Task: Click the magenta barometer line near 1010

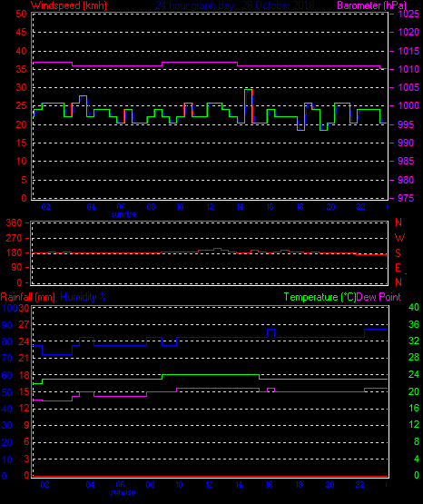Action: [309, 66]
